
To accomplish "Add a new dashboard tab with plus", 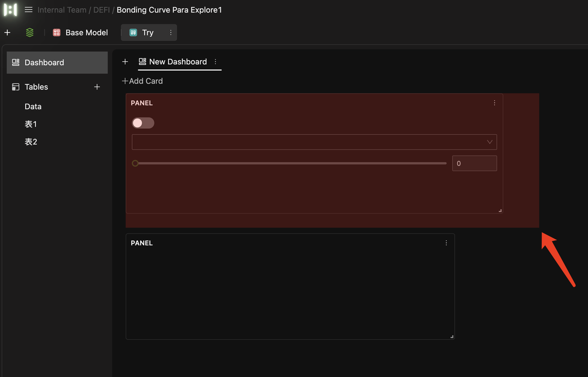I will pos(125,62).
